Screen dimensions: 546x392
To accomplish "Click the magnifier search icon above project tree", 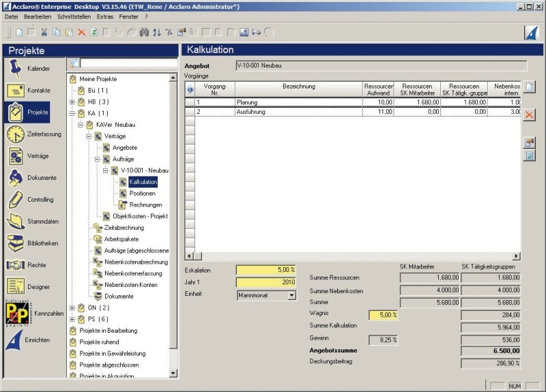I will click(74, 63).
